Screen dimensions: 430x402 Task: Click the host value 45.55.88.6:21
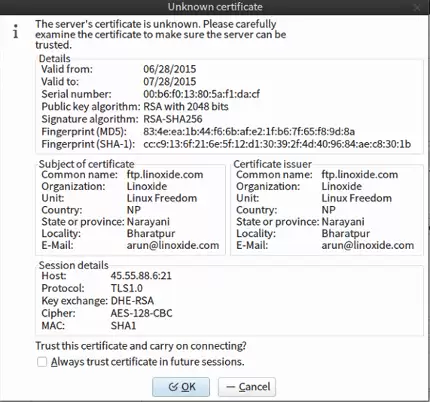[141, 276]
